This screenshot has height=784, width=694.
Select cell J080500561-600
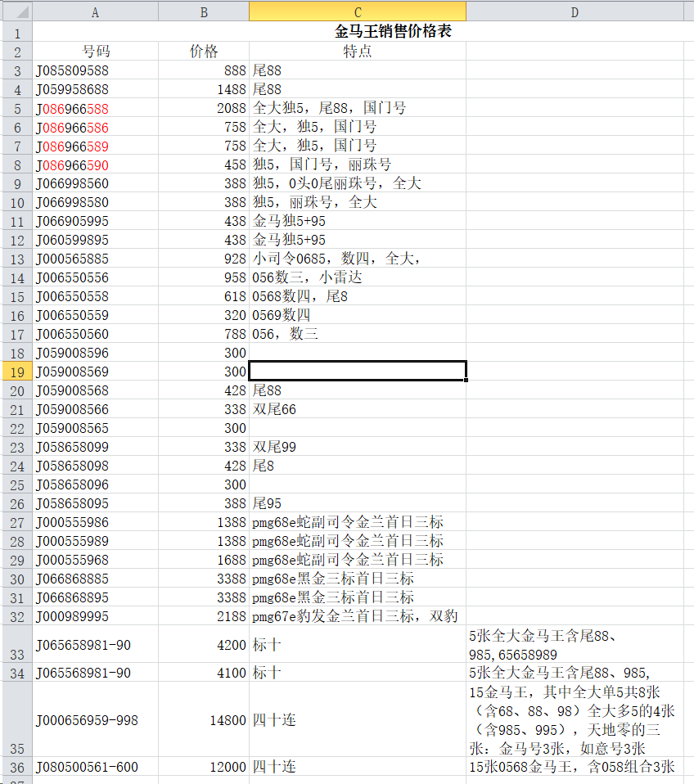pyautogui.click(x=96, y=767)
